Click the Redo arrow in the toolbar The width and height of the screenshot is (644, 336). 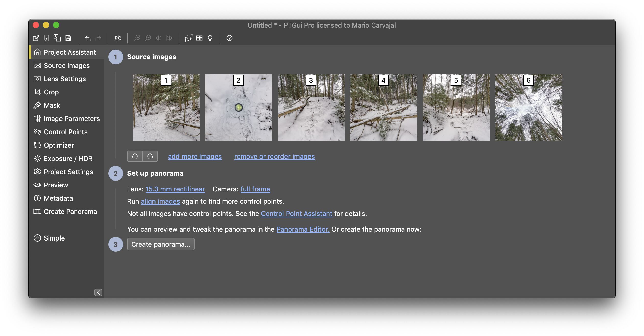98,38
